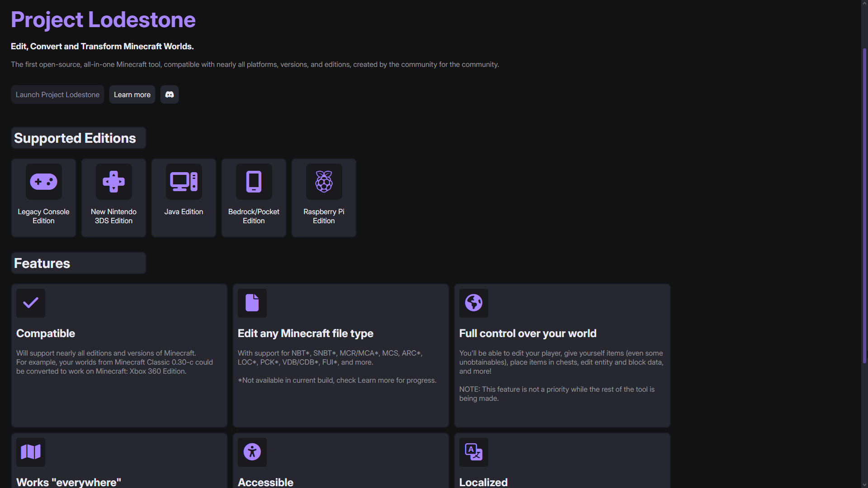Image resolution: width=868 pixels, height=488 pixels.
Task: Click the Supported Editions section heading
Action: (75, 138)
